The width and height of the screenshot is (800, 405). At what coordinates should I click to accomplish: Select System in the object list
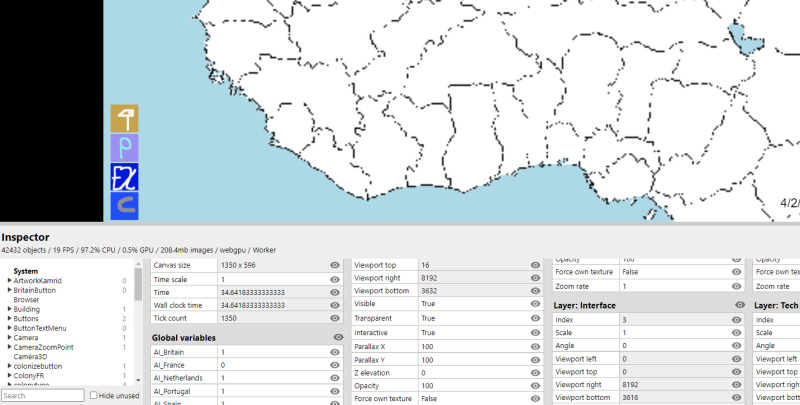tap(26, 271)
